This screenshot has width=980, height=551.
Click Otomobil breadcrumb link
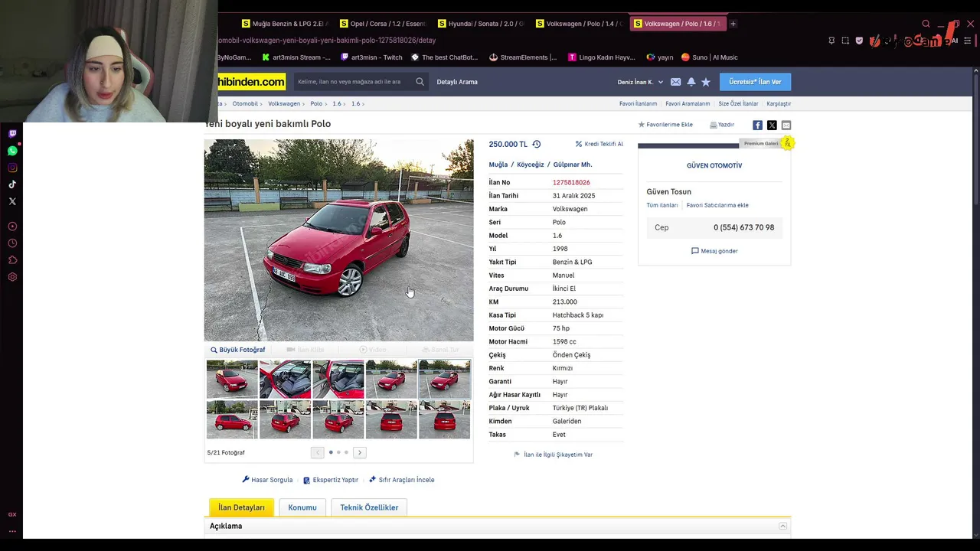[x=245, y=103]
